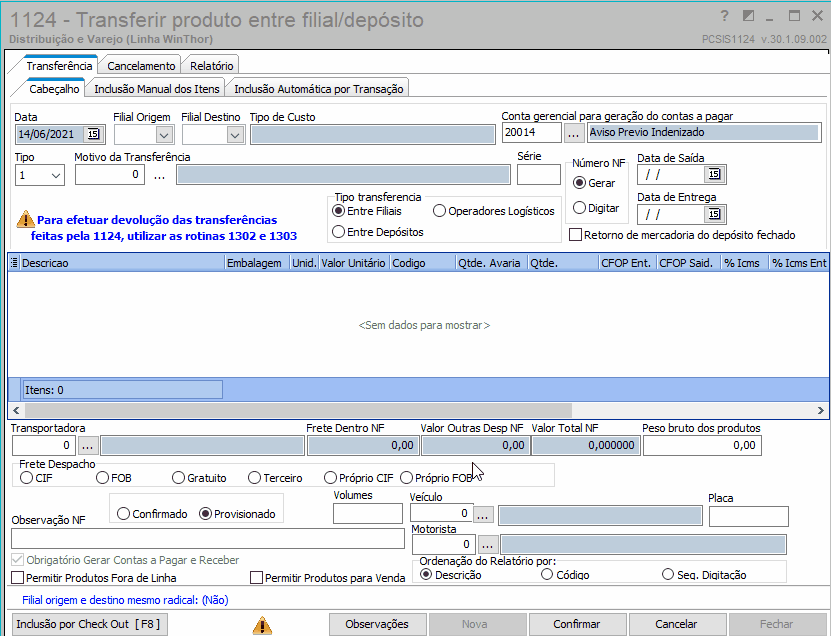Open Inclusão Manual dos Itens tab

(157, 89)
